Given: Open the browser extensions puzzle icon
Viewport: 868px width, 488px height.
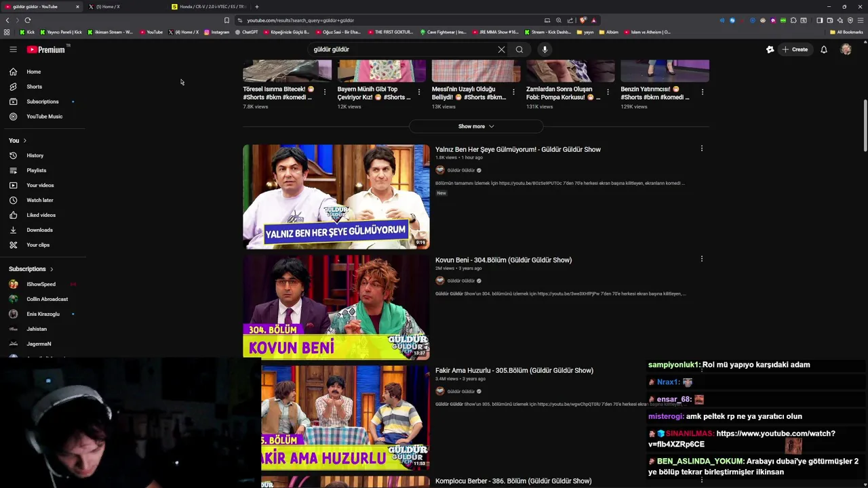Looking at the screenshot, I should point(793,20).
